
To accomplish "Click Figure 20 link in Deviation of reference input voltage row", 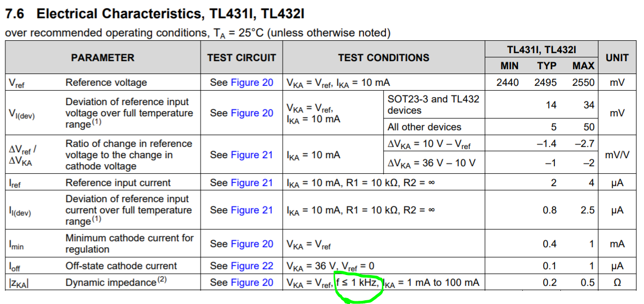I will click(x=251, y=113).
